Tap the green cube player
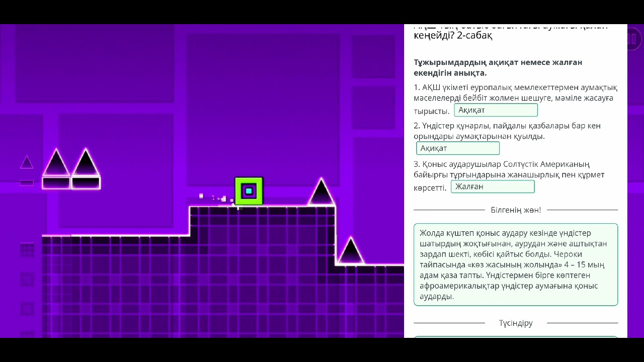This screenshot has width=644, height=362. pyautogui.click(x=249, y=191)
